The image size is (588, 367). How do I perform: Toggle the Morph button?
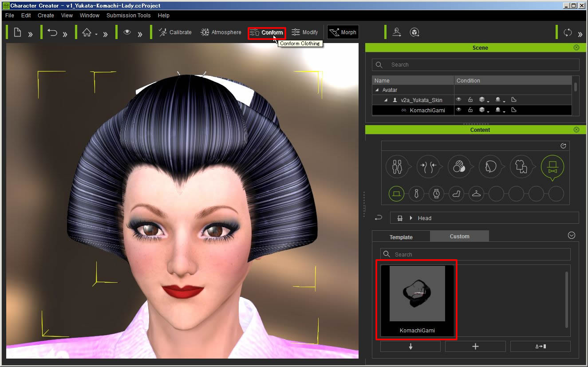pyautogui.click(x=343, y=32)
